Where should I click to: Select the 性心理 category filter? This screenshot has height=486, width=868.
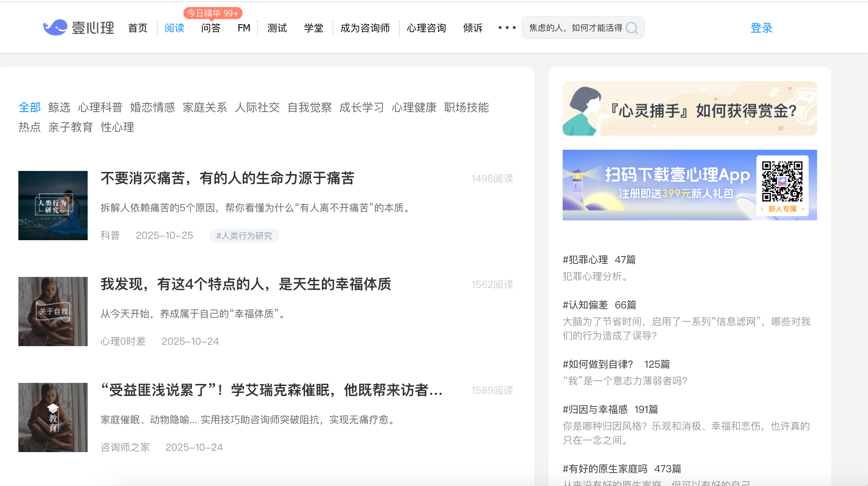pyautogui.click(x=117, y=127)
